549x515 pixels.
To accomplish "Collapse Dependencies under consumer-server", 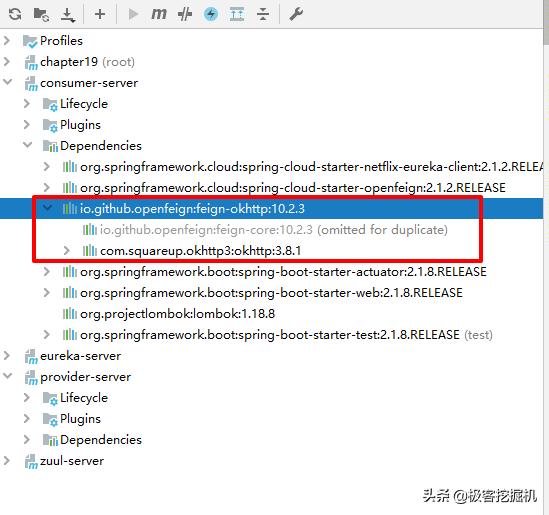I will [x=28, y=145].
